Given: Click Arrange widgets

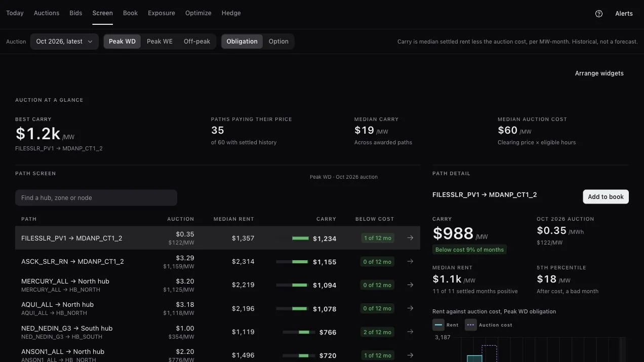Looking at the screenshot, I should pos(599,73).
